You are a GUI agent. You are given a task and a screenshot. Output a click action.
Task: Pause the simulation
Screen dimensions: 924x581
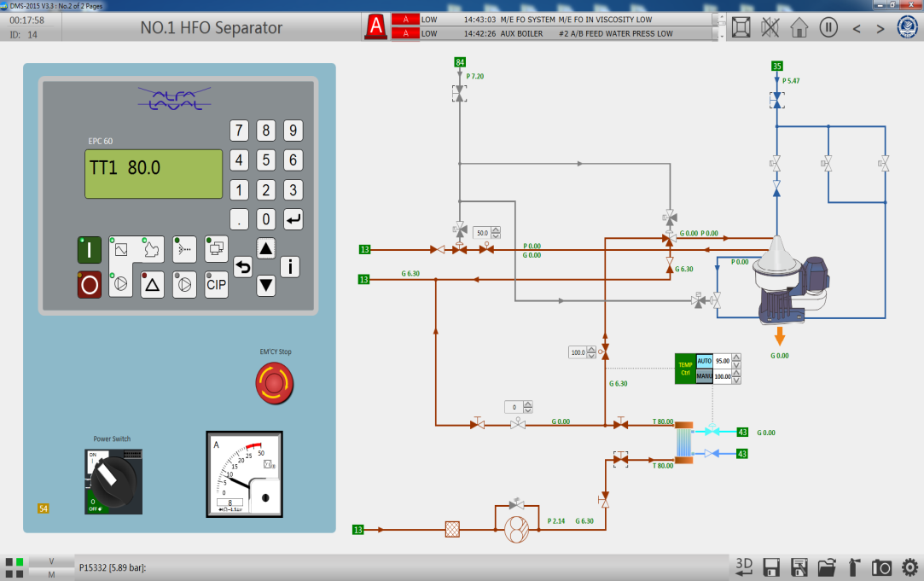tap(828, 27)
